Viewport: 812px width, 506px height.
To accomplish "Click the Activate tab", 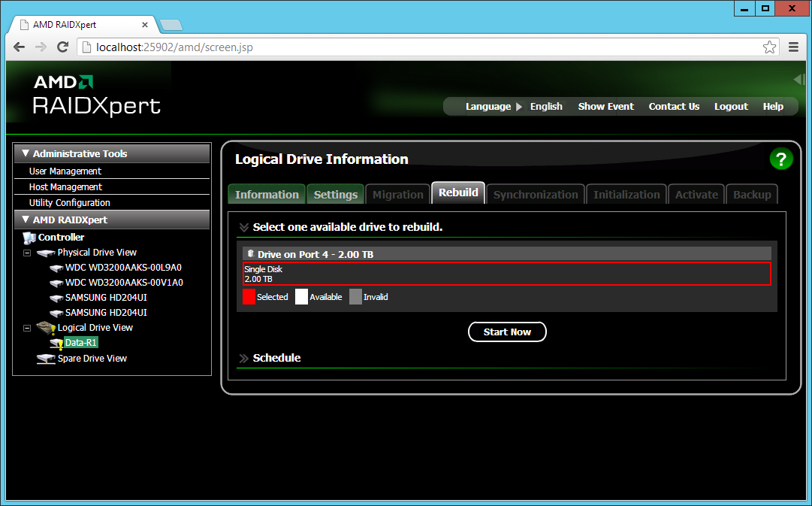I will [x=696, y=195].
